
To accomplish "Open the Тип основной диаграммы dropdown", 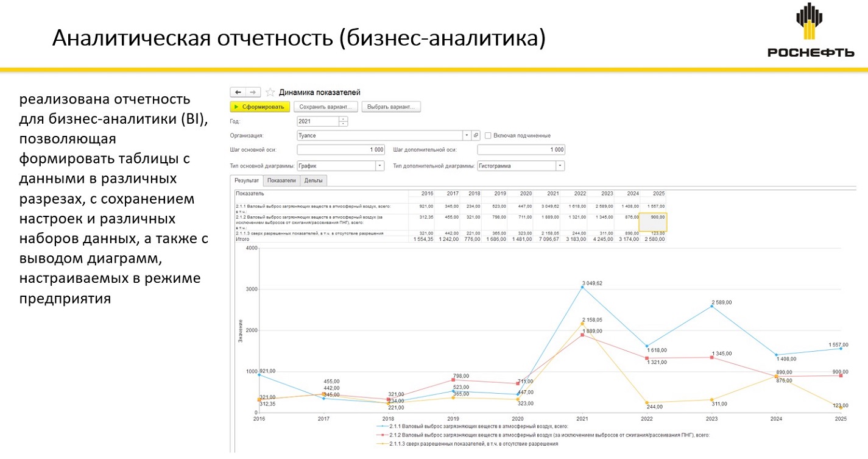I will [379, 166].
